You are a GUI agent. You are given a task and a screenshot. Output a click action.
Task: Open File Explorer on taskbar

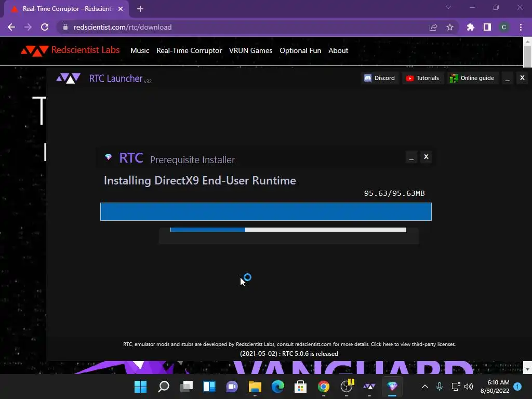click(255, 387)
